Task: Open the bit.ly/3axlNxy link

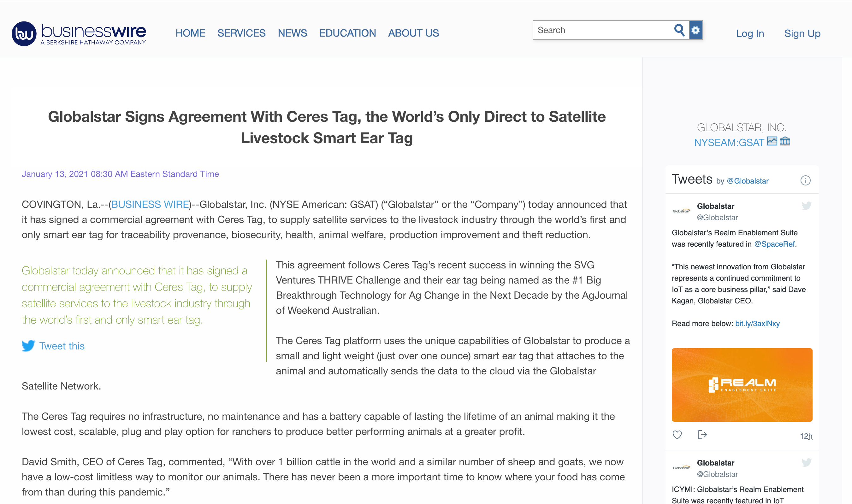Action: pyautogui.click(x=761, y=323)
